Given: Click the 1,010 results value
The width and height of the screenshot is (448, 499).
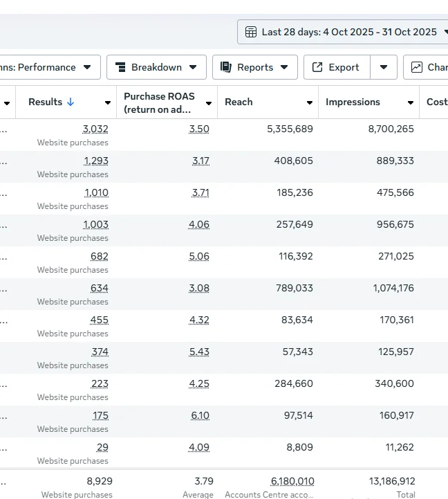Looking at the screenshot, I should click(x=96, y=192).
